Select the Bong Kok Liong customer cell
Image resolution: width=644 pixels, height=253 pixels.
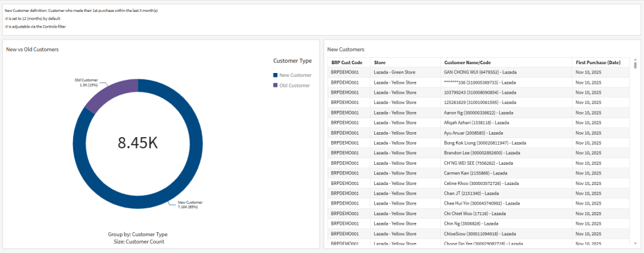pos(485,143)
